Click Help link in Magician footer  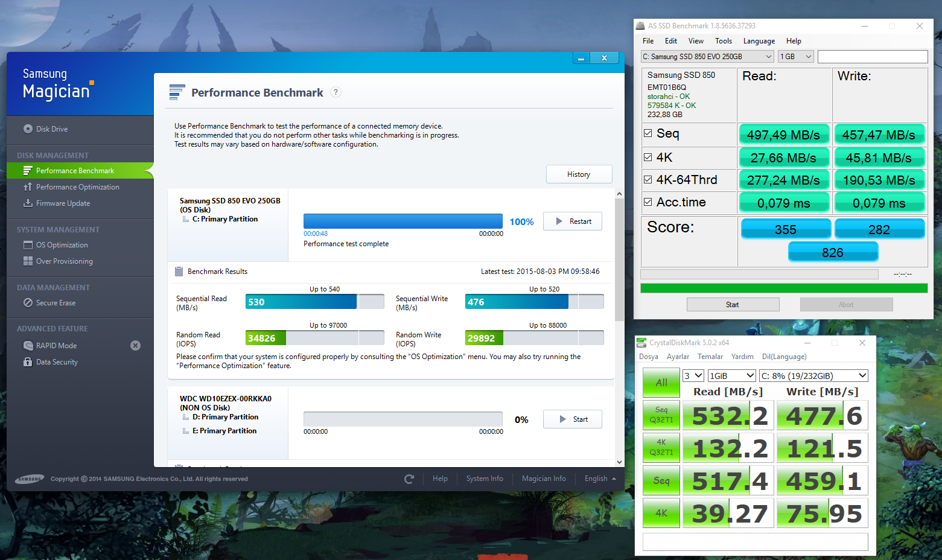(x=441, y=479)
